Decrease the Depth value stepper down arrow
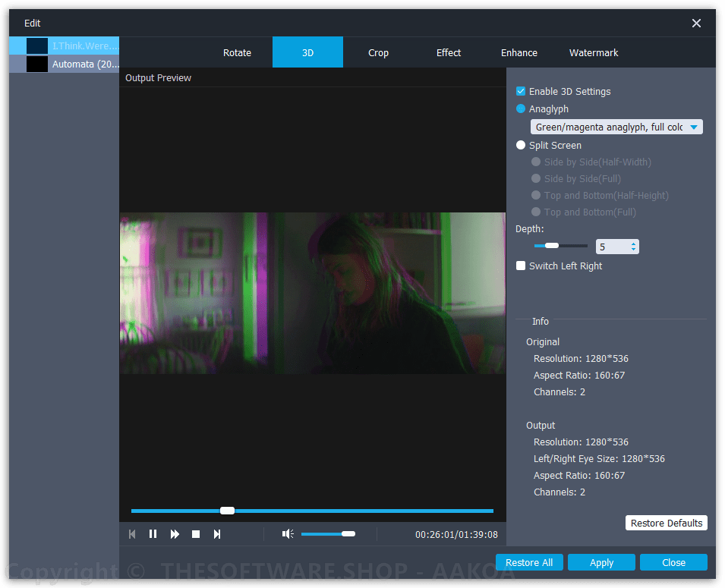The width and height of the screenshot is (725, 588). (633, 250)
